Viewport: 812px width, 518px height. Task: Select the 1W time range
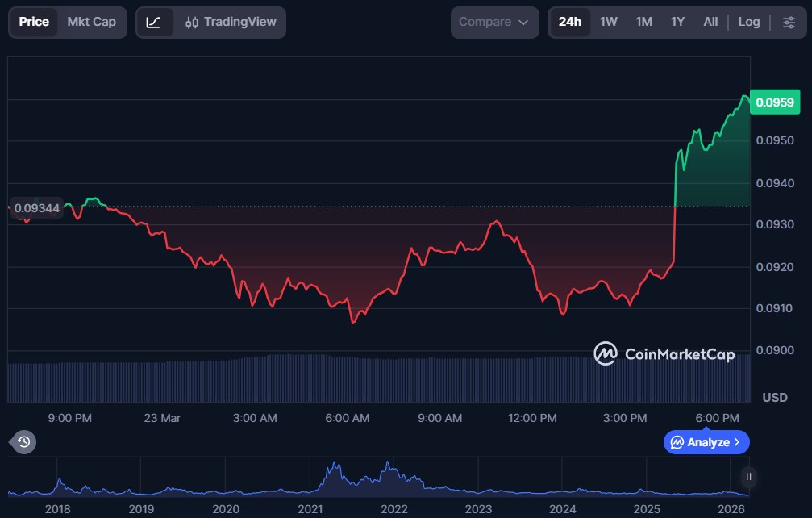coord(608,22)
